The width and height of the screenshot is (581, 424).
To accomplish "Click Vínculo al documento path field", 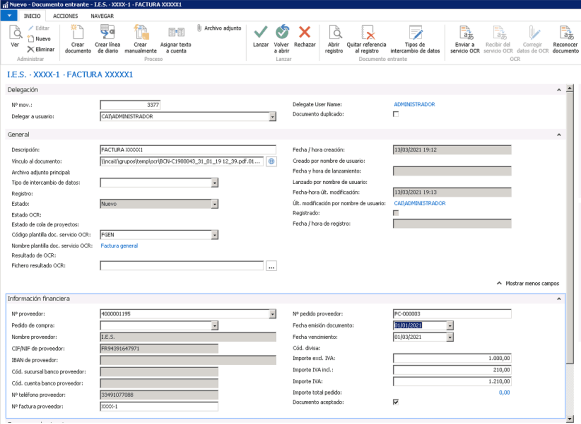I will point(182,161).
